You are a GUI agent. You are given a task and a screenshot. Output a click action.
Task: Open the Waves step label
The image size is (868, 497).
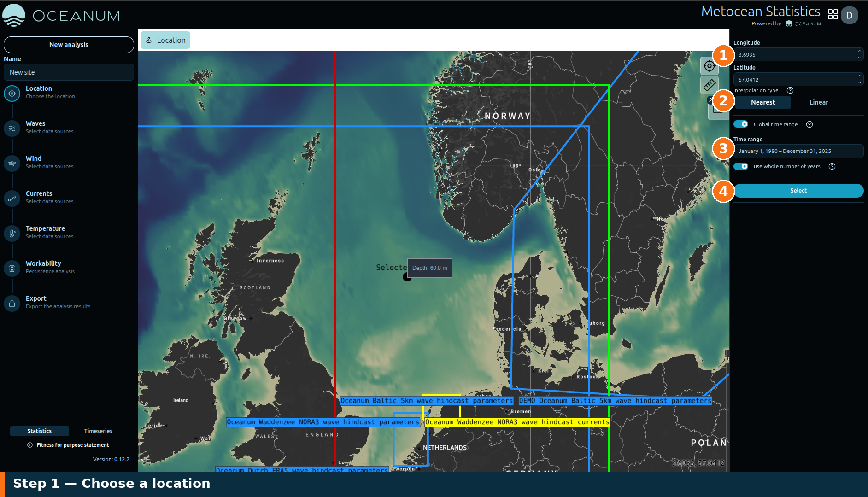[x=35, y=123]
